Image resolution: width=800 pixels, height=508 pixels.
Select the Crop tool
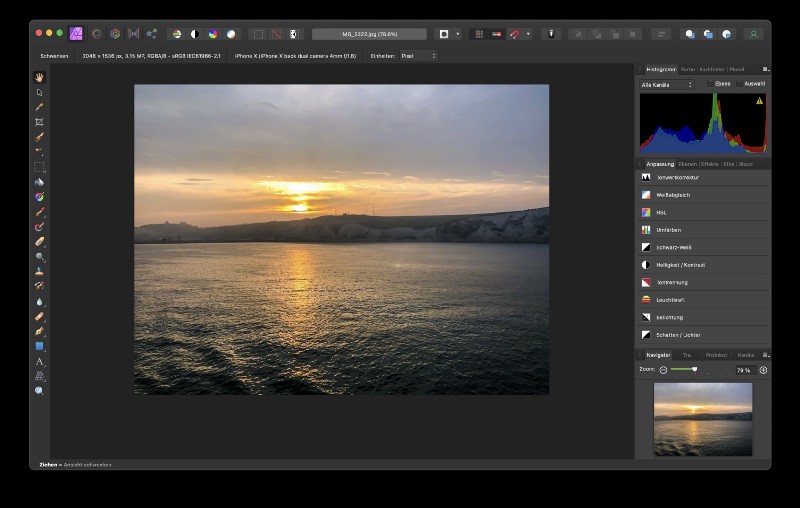[x=40, y=122]
